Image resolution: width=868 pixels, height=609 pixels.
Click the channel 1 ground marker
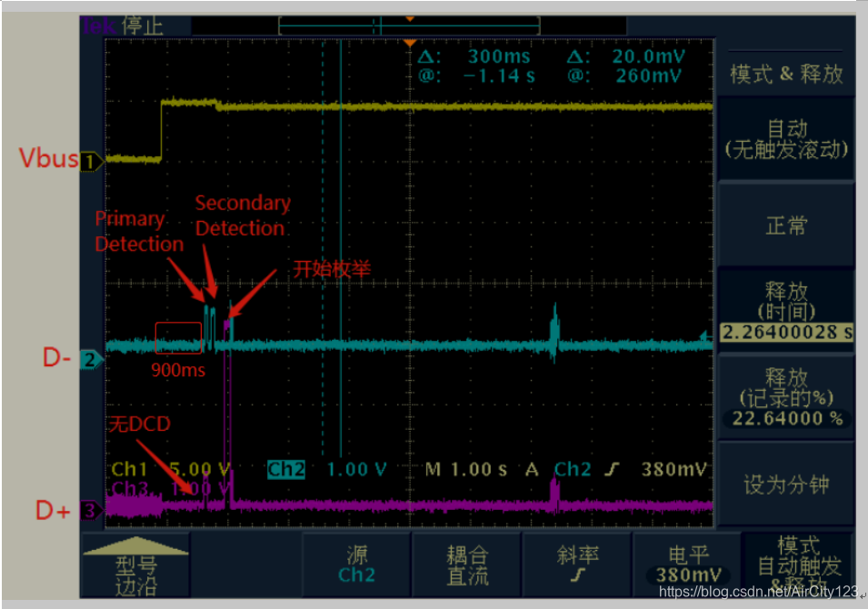coord(91,162)
